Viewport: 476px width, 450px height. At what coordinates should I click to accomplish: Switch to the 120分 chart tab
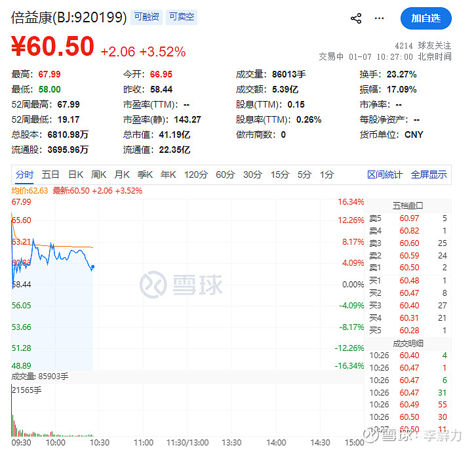coord(196,174)
